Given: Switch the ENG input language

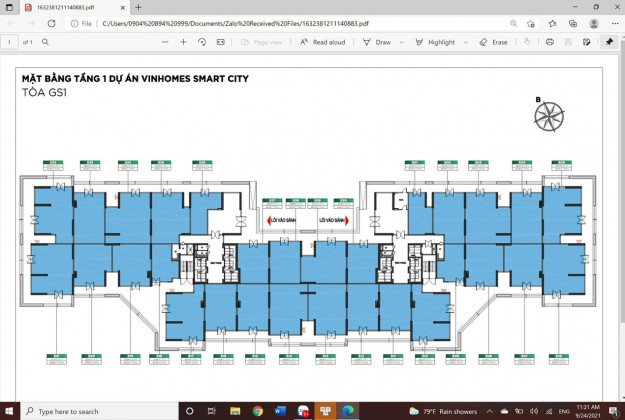Looking at the screenshot, I should pyautogui.click(x=564, y=411).
